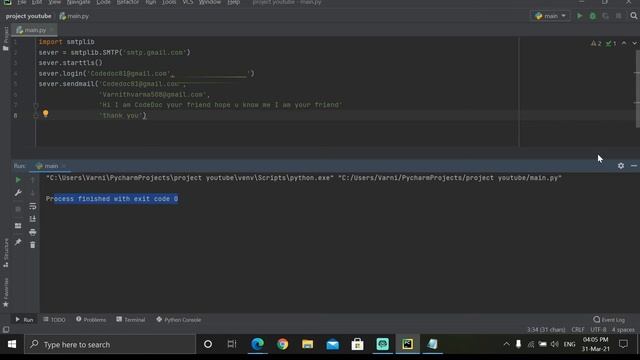Click the cursor position in status bar
640x360 pixels.
tap(546, 329)
